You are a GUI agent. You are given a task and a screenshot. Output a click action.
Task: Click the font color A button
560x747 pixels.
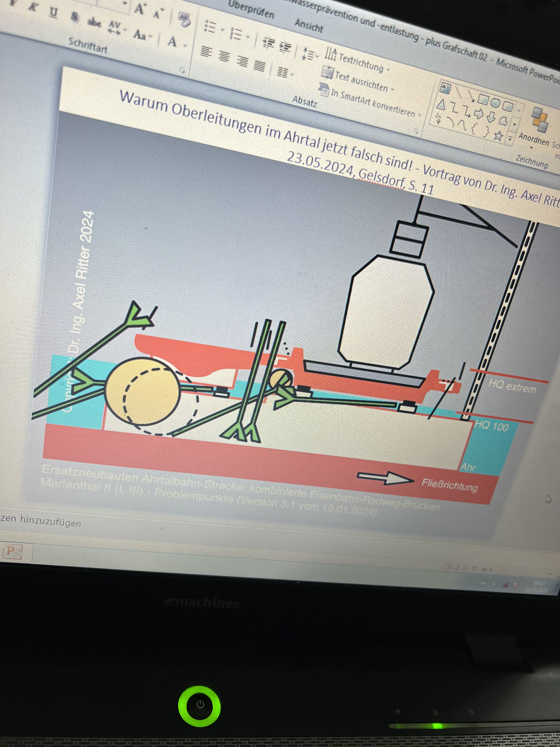tap(172, 42)
